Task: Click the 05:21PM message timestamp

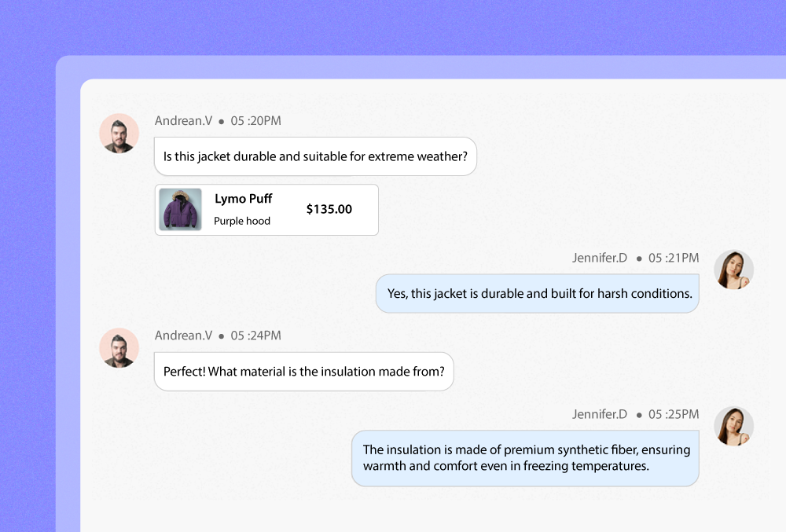Action: pos(673,258)
